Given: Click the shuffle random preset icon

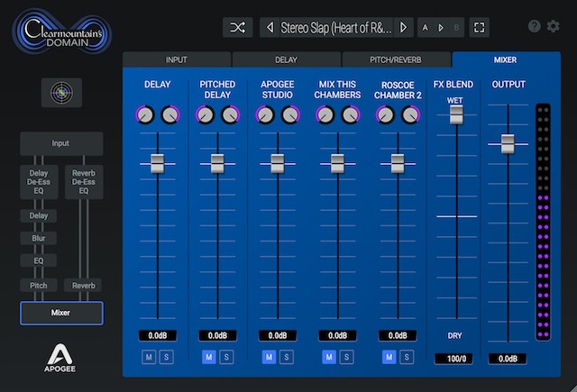Looking at the screenshot, I should tap(238, 27).
